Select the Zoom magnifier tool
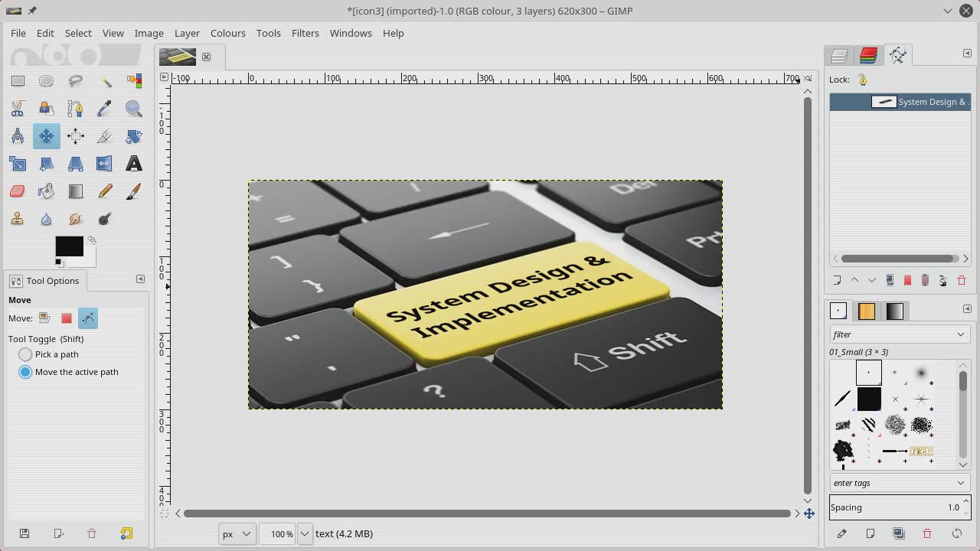This screenshot has width=980, height=551. (x=134, y=109)
